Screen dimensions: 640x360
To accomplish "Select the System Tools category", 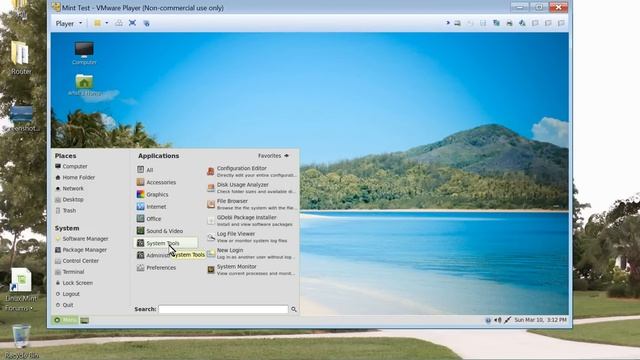I will click(166, 243).
